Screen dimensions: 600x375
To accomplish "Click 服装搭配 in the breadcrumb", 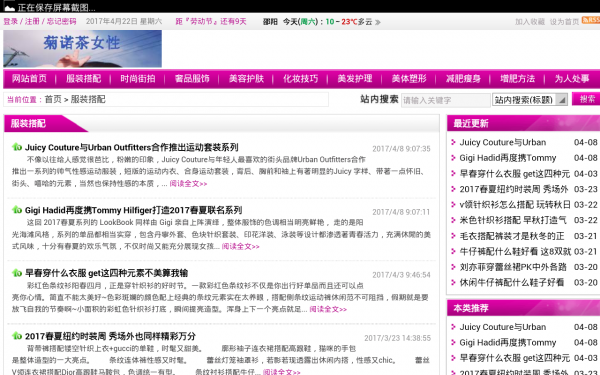I will point(88,99).
